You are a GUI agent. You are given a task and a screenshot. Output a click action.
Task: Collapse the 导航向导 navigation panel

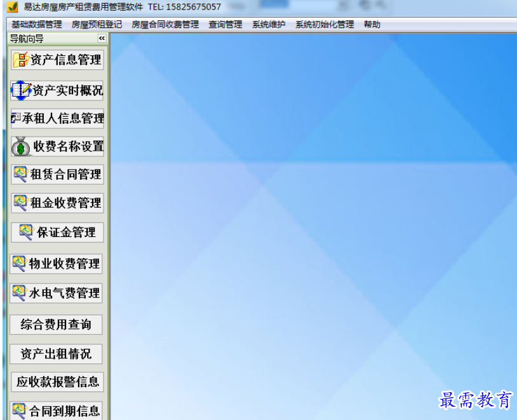(102, 38)
